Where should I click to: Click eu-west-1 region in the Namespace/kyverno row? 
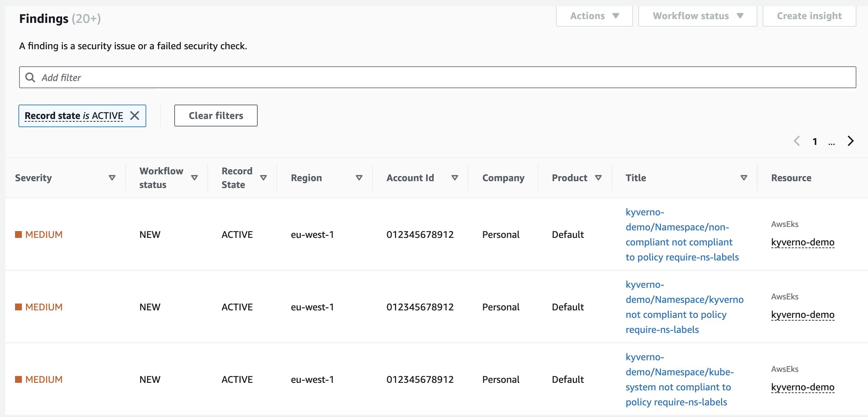click(312, 307)
